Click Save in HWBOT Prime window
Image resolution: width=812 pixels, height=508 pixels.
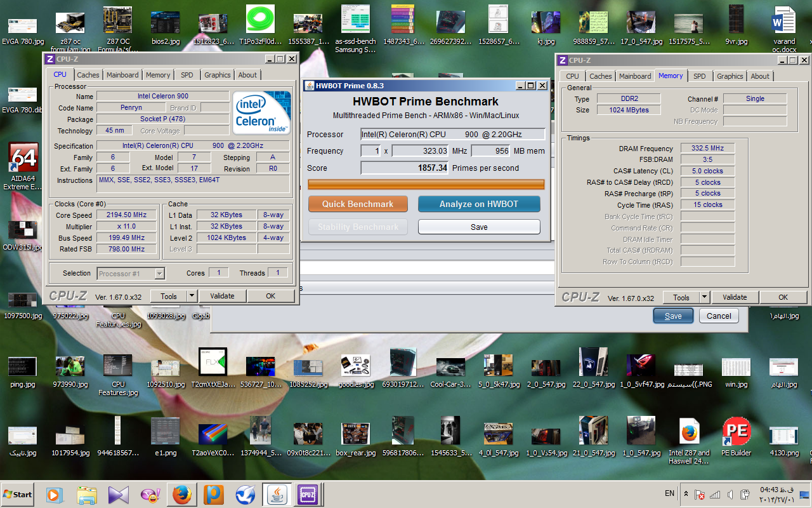[x=479, y=227]
